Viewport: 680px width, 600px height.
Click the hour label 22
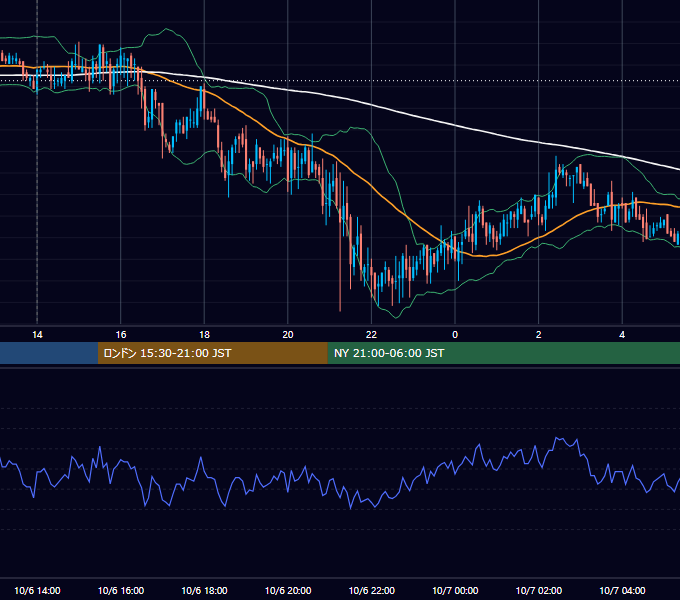(x=372, y=335)
